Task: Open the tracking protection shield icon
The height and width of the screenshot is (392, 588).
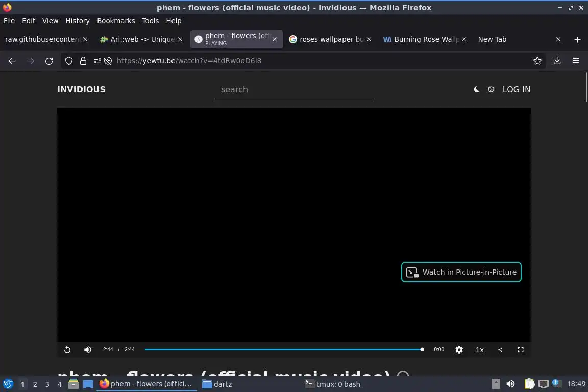Action: pos(68,61)
